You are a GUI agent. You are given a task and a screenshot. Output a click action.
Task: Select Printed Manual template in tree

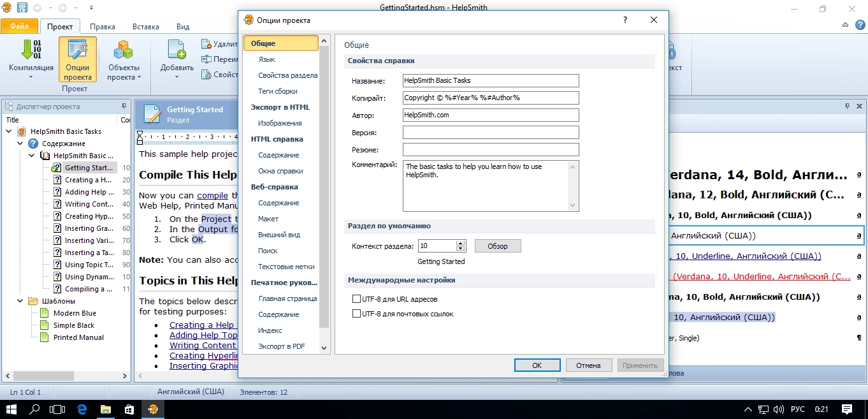click(x=78, y=337)
